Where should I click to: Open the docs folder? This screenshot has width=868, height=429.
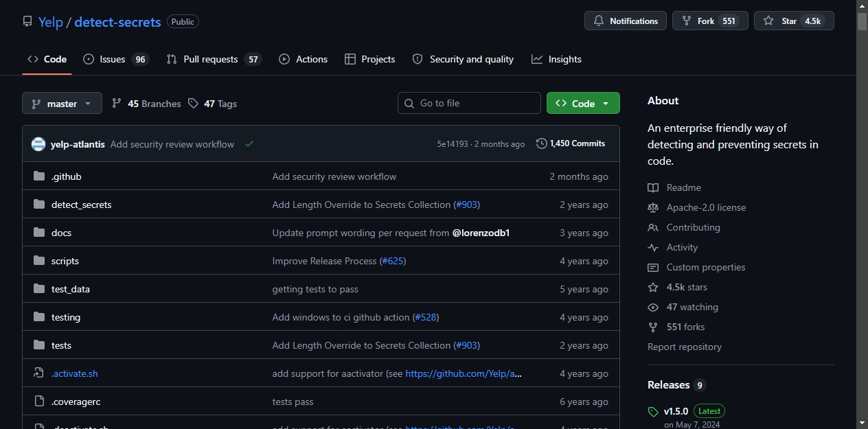point(61,233)
